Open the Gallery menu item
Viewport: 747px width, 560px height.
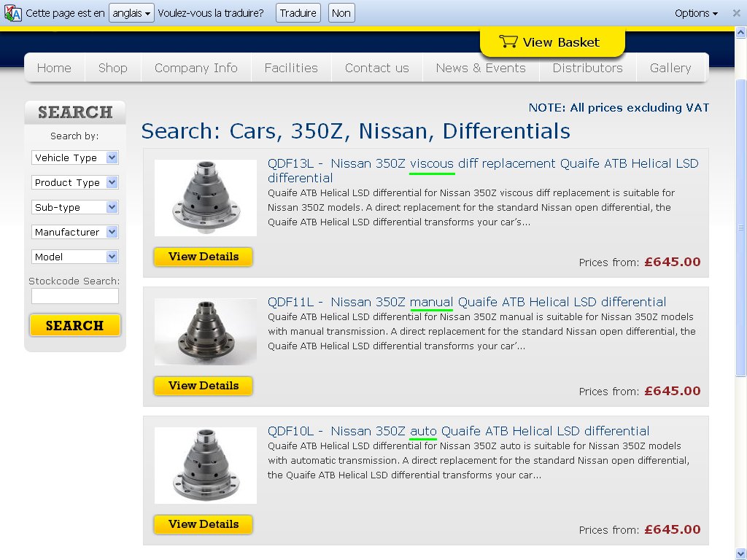tap(670, 68)
